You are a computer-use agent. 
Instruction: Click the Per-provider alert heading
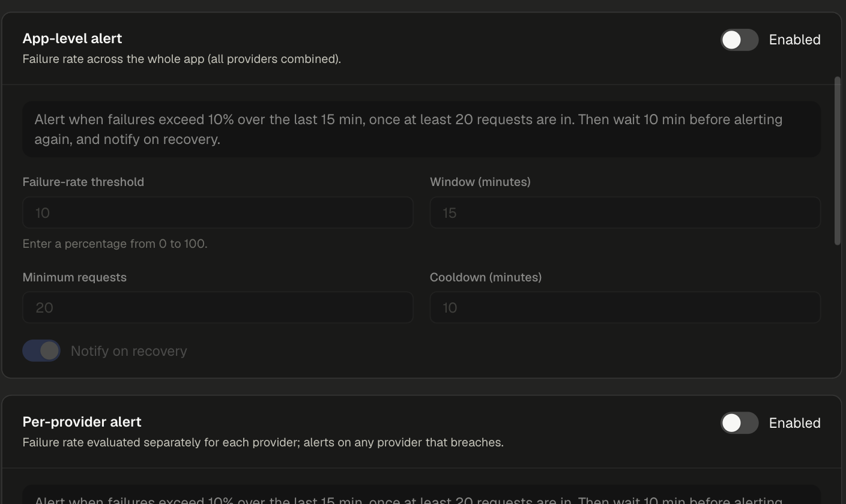(82, 422)
